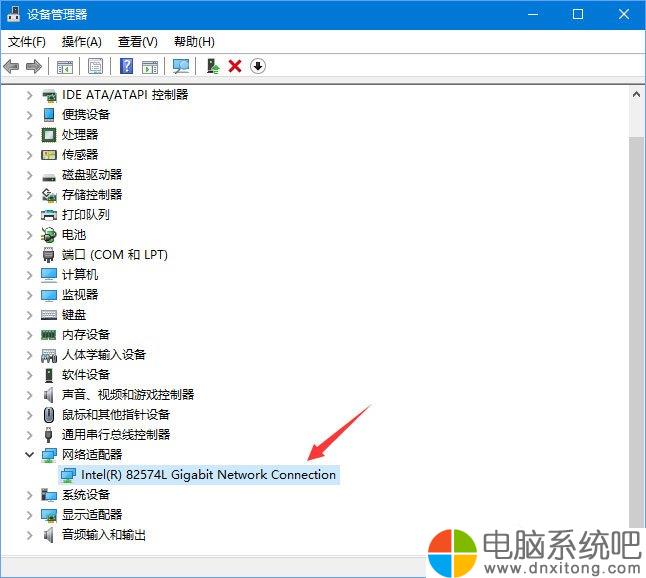Select the 磁盘驱动器 drive icon

click(x=49, y=178)
